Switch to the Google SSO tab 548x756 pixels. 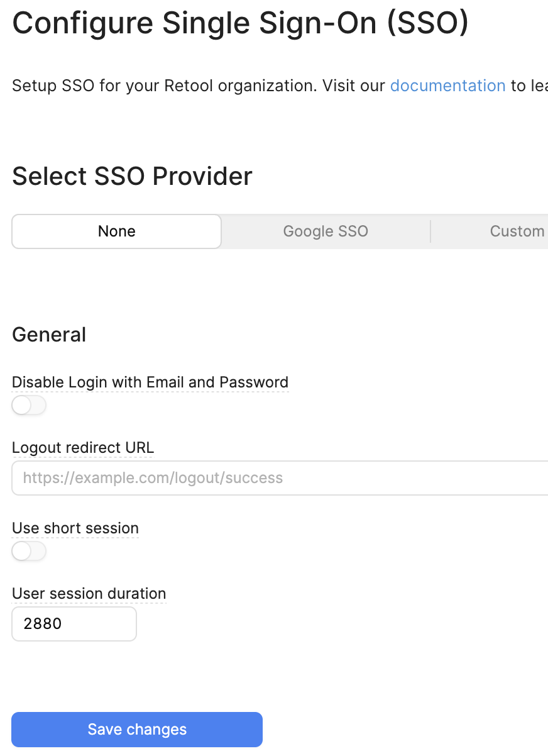326,231
